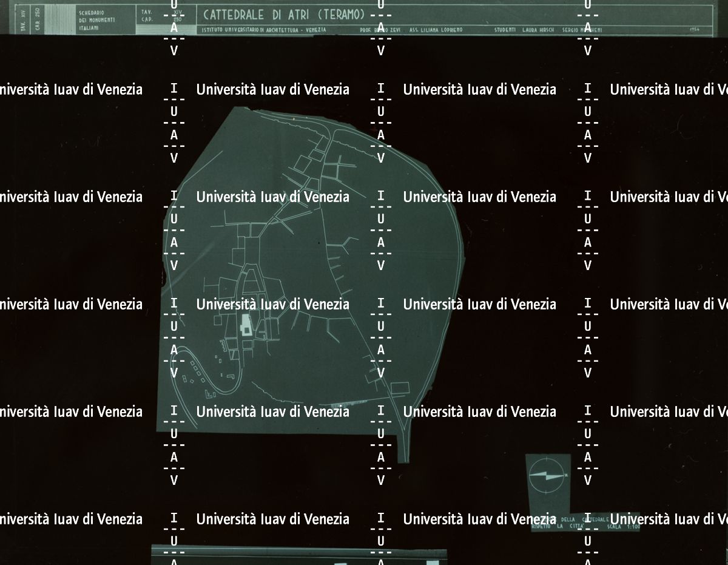Select the 'ISTITUTO UNIVERSITARIO DI ARCHITETTURA - VENEZIA' text
The image size is (728, 565).
click(x=264, y=30)
